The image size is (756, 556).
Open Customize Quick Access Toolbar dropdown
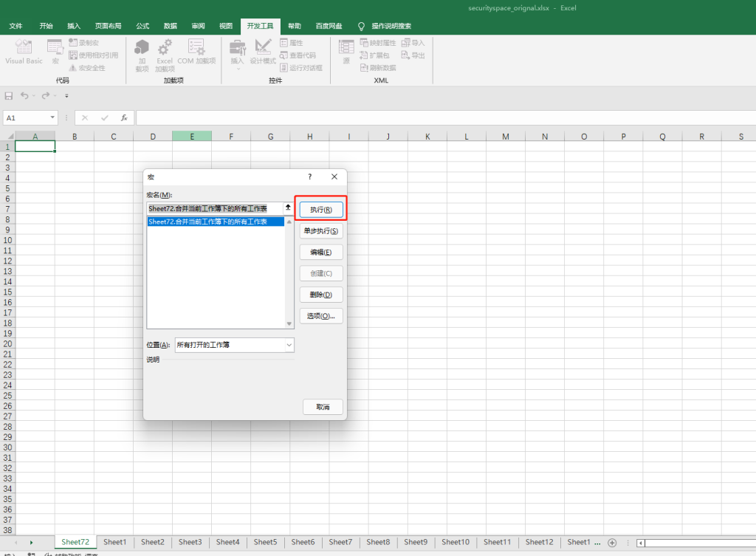66,96
